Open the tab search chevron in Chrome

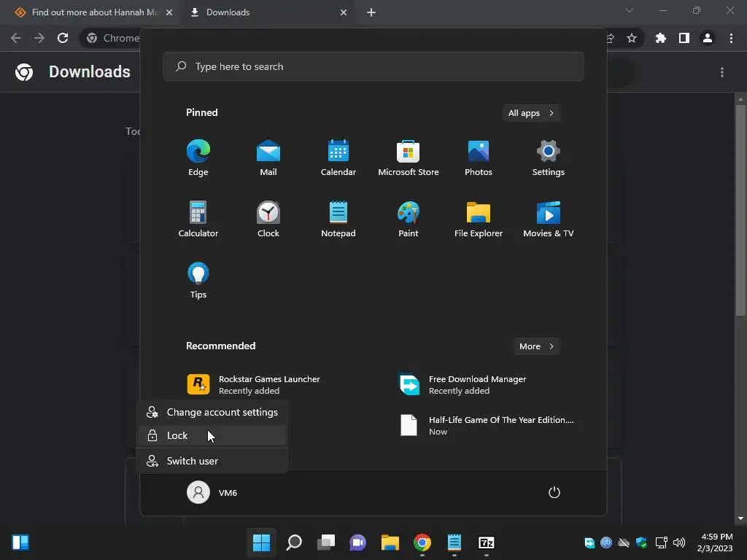pos(630,10)
